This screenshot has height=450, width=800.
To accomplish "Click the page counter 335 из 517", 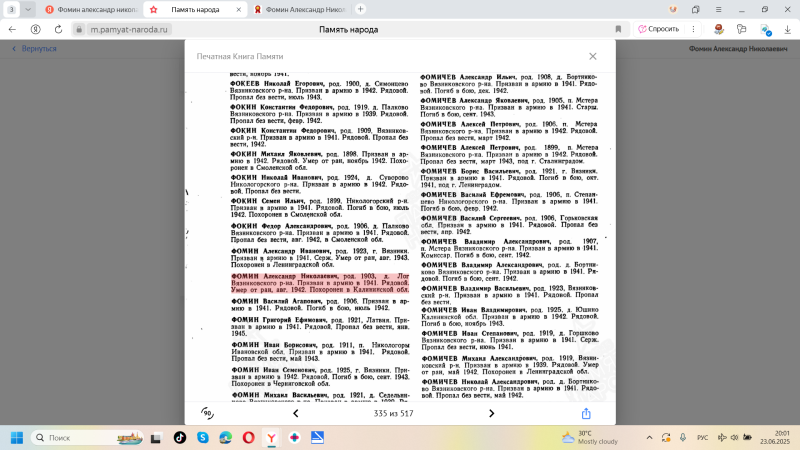I will tap(393, 413).
